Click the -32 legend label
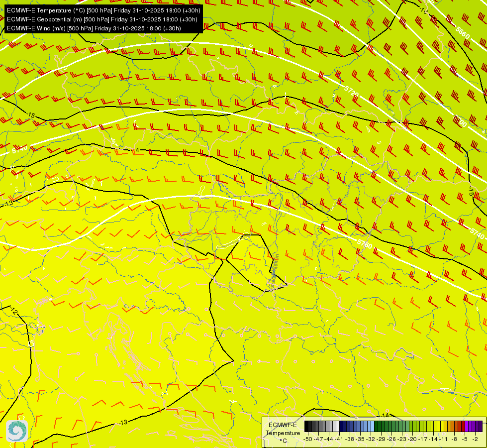 (371, 439)
